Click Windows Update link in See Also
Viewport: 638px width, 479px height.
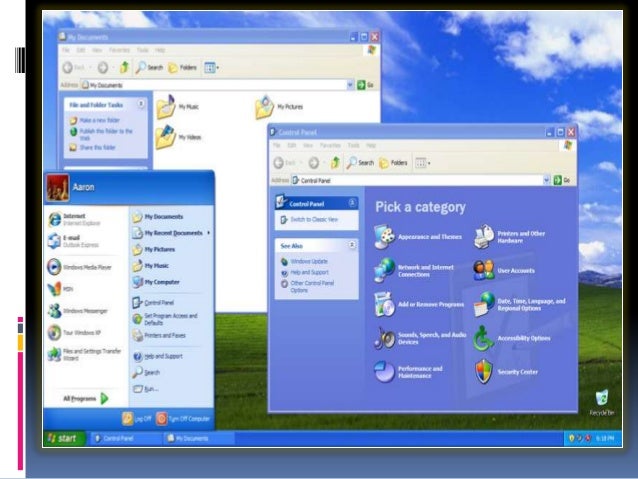click(x=309, y=261)
